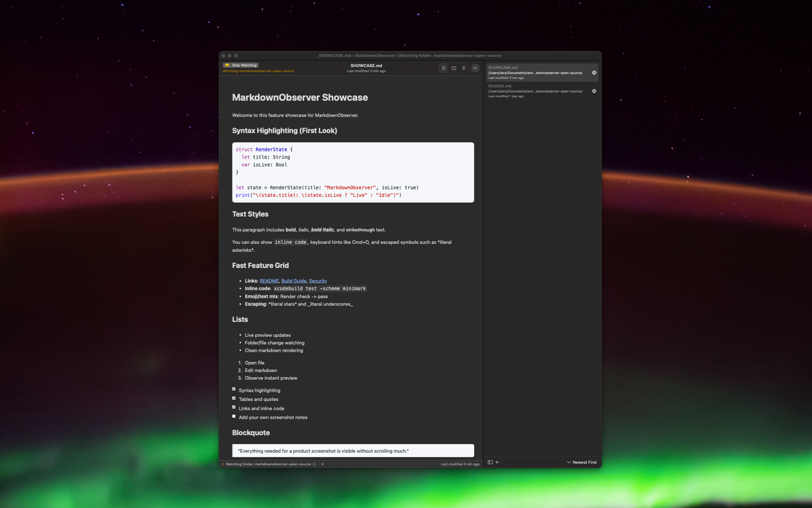Select the single-page preview icon
The height and width of the screenshot is (508, 812).
(x=444, y=68)
